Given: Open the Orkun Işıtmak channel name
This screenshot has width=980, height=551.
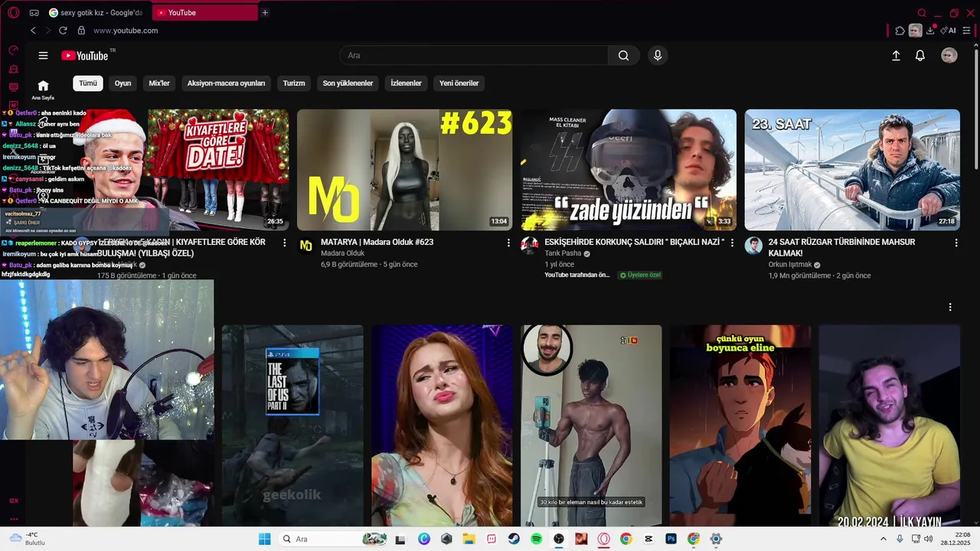Looking at the screenshot, I should click(790, 265).
